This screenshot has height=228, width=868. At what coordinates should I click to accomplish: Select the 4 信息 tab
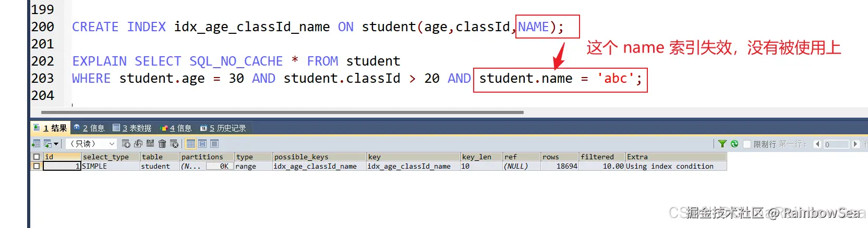pos(176,128)
